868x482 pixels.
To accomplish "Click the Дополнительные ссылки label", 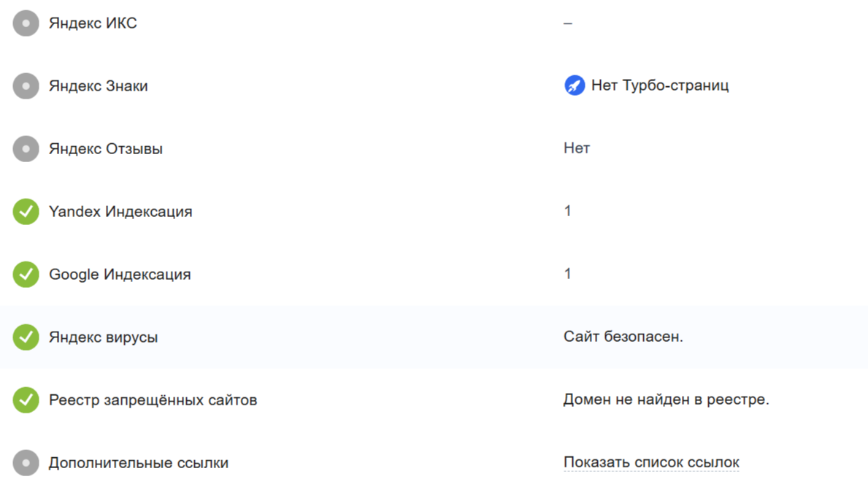I will click(139, 463).
